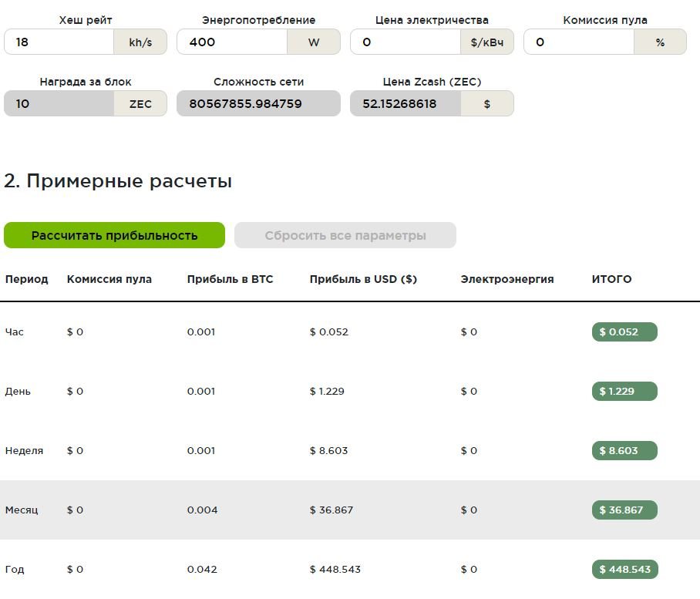Open the kh/s hash rate unit selector

(x=140, y=42)
